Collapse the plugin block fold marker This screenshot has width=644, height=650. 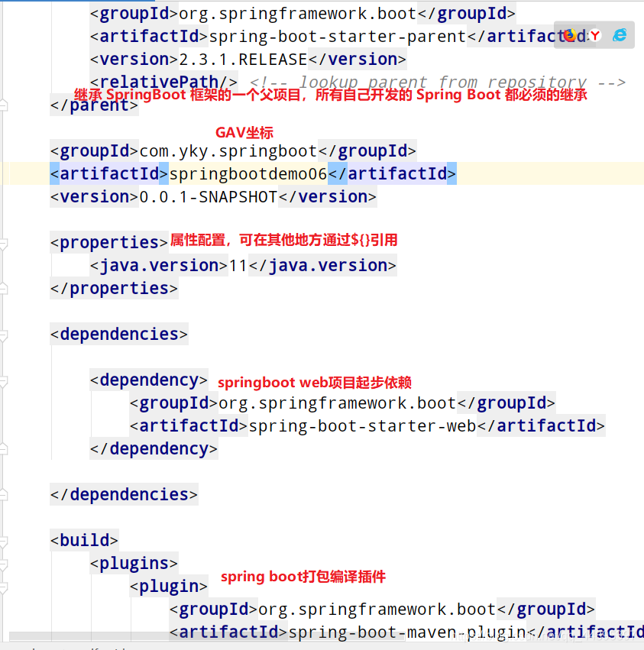(4, 587)
